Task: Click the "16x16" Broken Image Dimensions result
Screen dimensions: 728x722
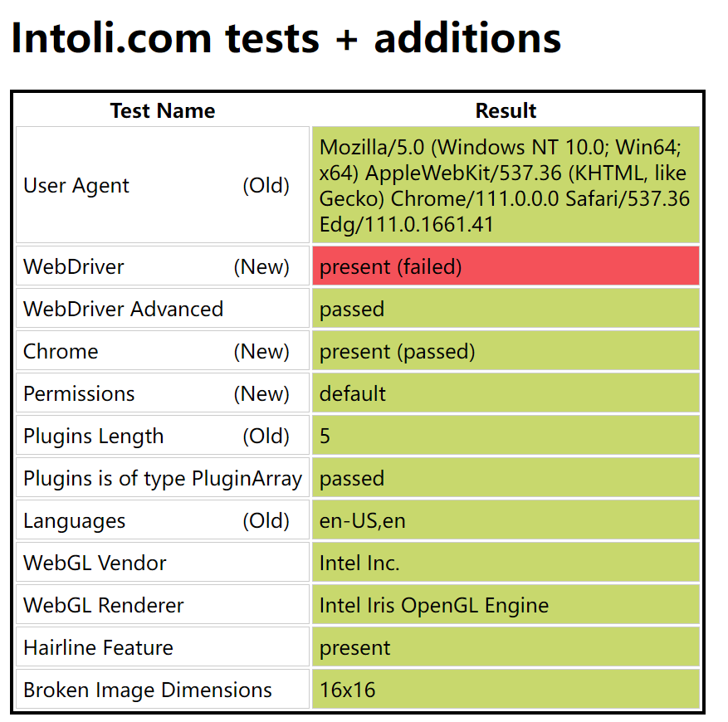Action: [347, 690]
